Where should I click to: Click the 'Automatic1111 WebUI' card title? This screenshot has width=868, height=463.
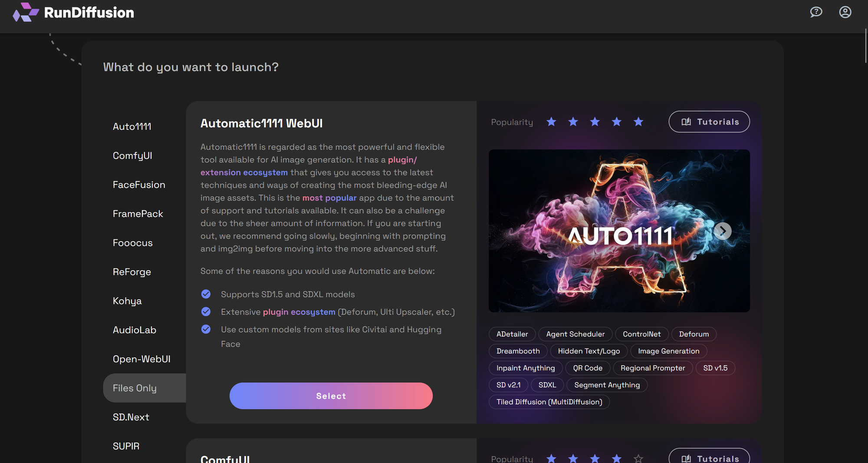[x=261, y=123]
